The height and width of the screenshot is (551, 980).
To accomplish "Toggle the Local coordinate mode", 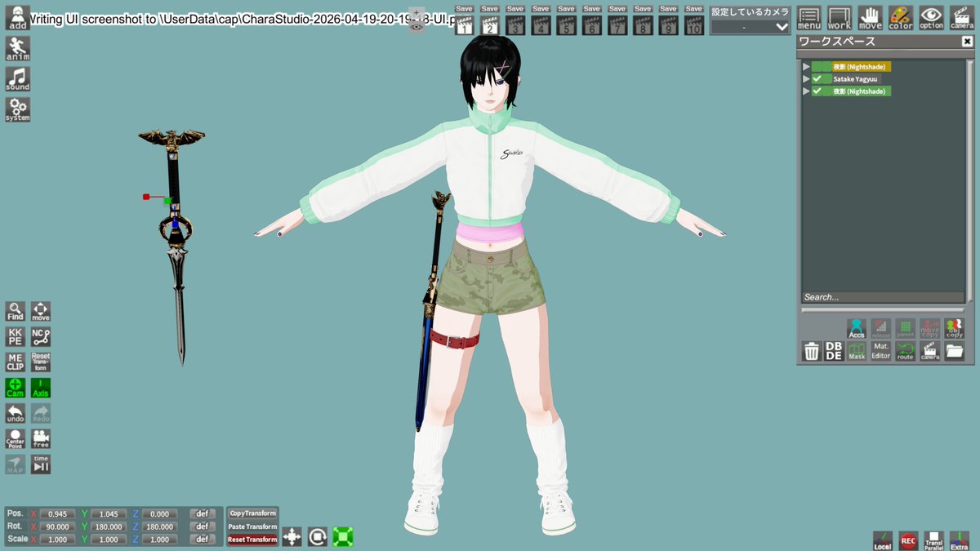I will 883,540.
